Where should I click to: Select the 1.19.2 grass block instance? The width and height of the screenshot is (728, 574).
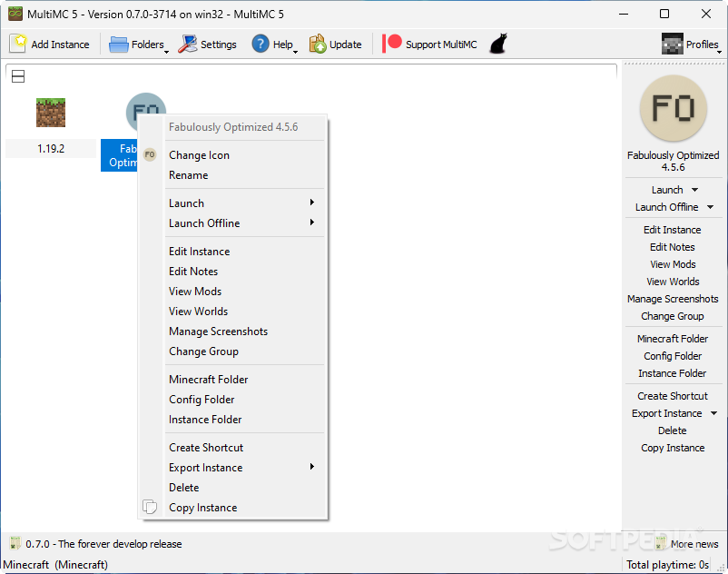(51, 113)
